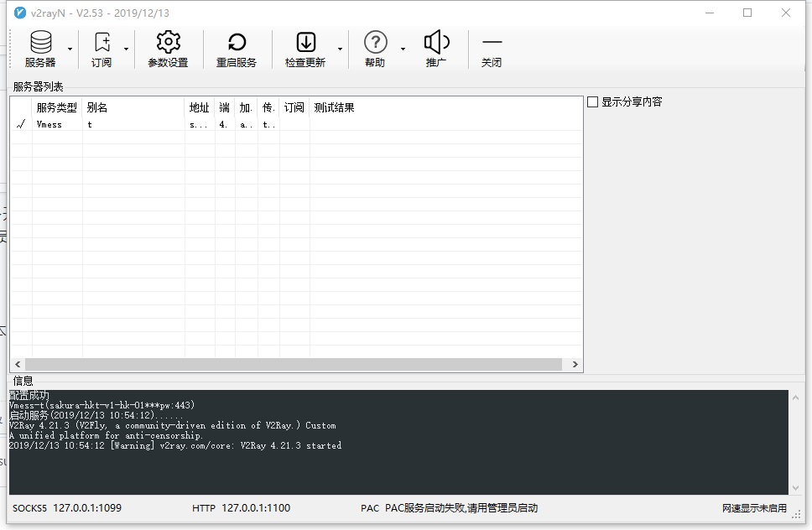Screen dimensions: 812x530
Task: Minimize the v2rayN window
Action: (x=710, y=13)
